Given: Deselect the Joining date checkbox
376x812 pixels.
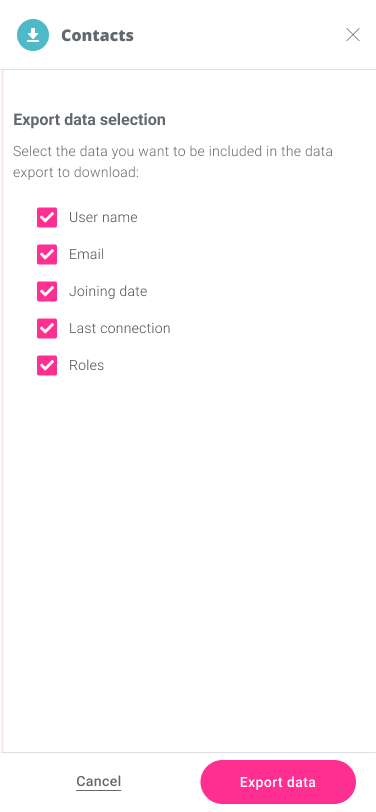Looking at the screenshot, I should point(47,292).
